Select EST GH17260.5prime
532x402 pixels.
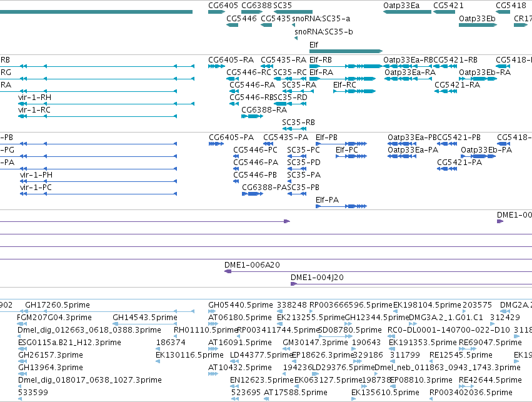point(58,305)
